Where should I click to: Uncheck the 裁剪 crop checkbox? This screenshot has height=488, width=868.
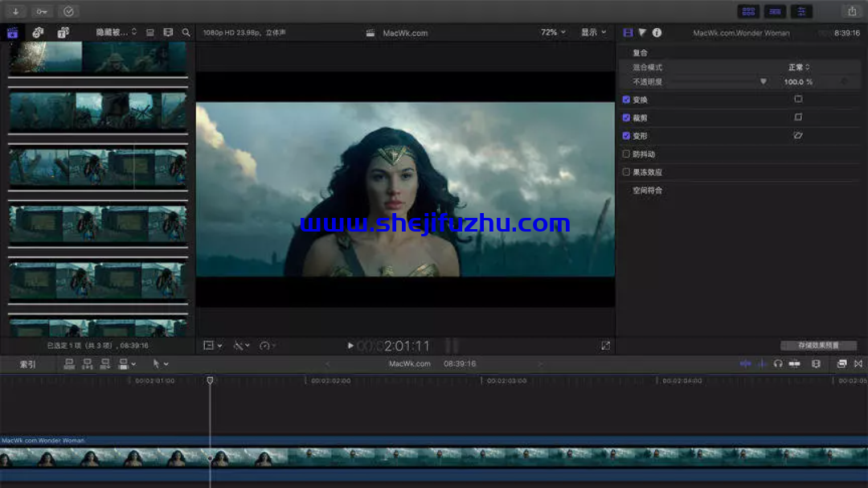pyautogui.click(x=626, y=117)
